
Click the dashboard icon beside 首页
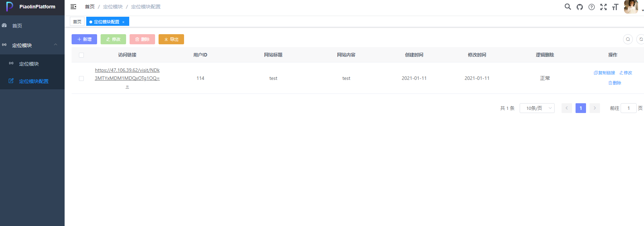pos(5,25)
